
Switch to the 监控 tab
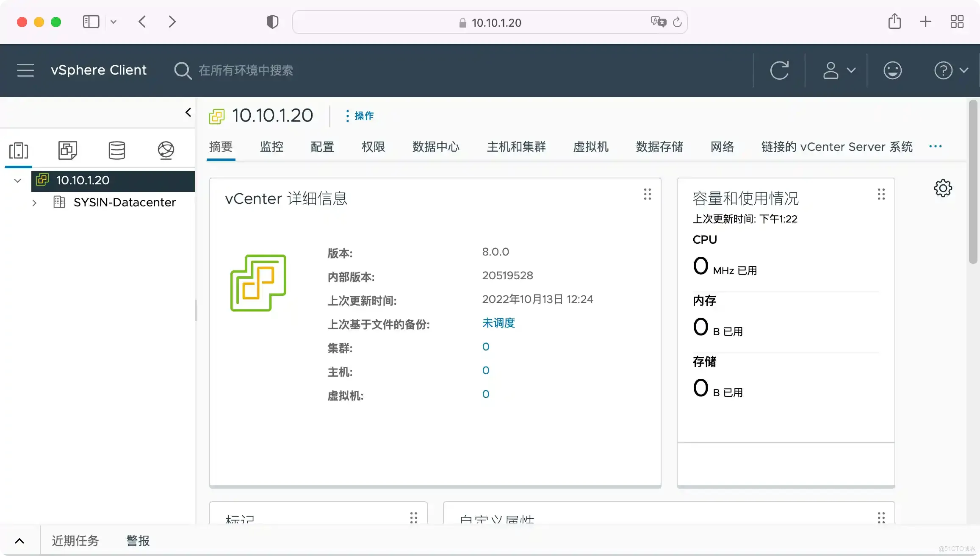tap(271, 147)
